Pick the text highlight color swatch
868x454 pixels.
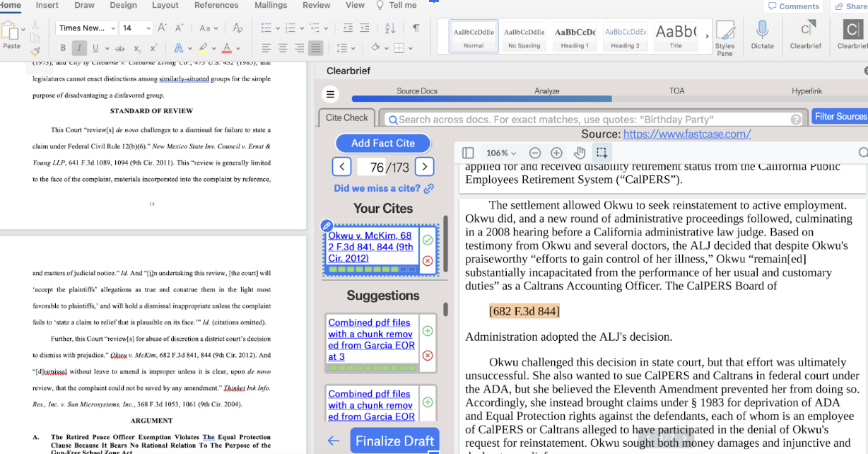tap(202, 48)
